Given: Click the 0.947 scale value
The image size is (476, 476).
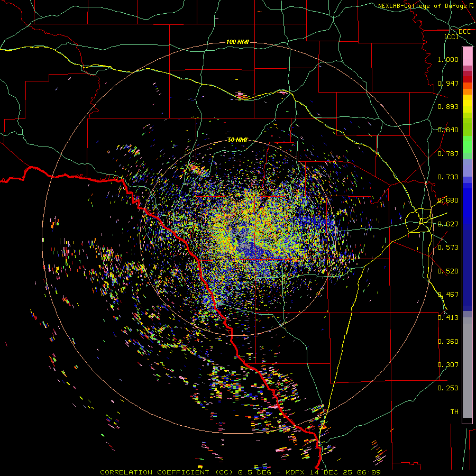Looking at the screenshot, I should point(448,83).
